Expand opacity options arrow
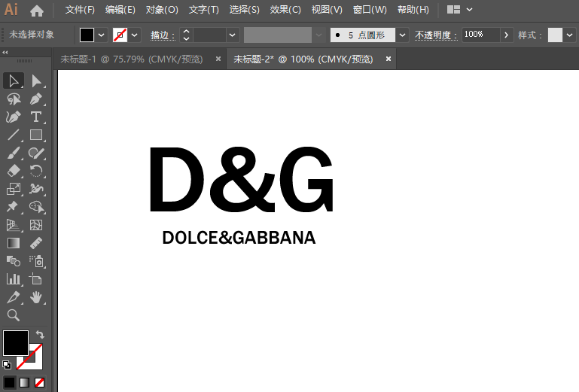The image size is (579, 392). (506, 35)
